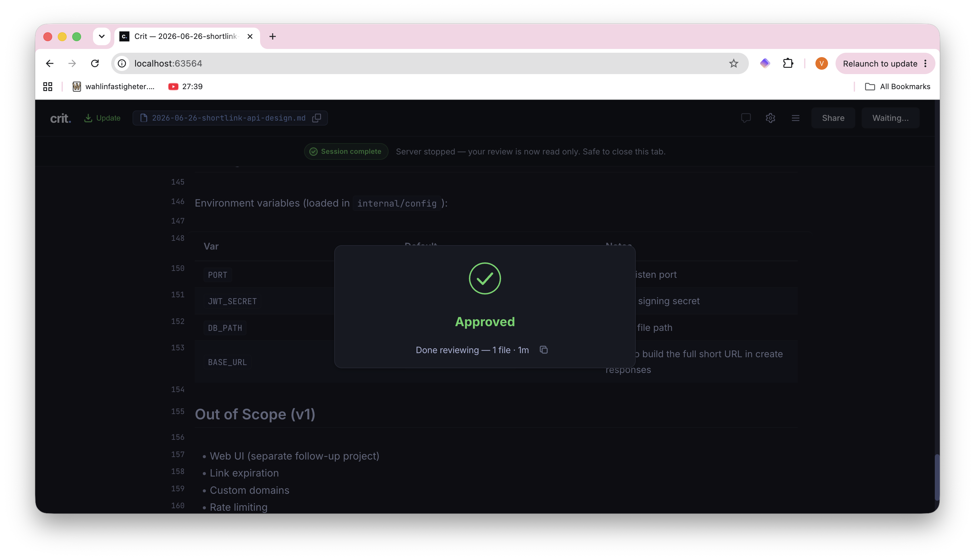This screenshot has width=975, height=560.
Task: Click line number 150
Action: click(178, 268)
